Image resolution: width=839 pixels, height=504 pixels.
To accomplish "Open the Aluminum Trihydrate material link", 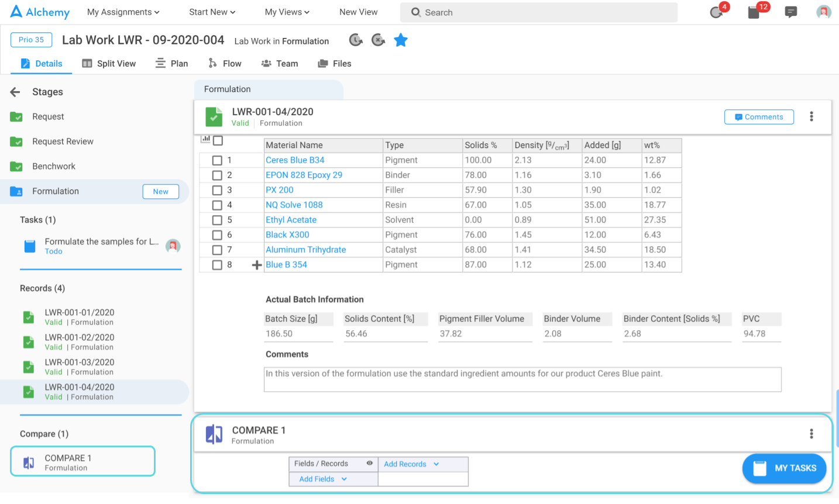I will (306, 250).
